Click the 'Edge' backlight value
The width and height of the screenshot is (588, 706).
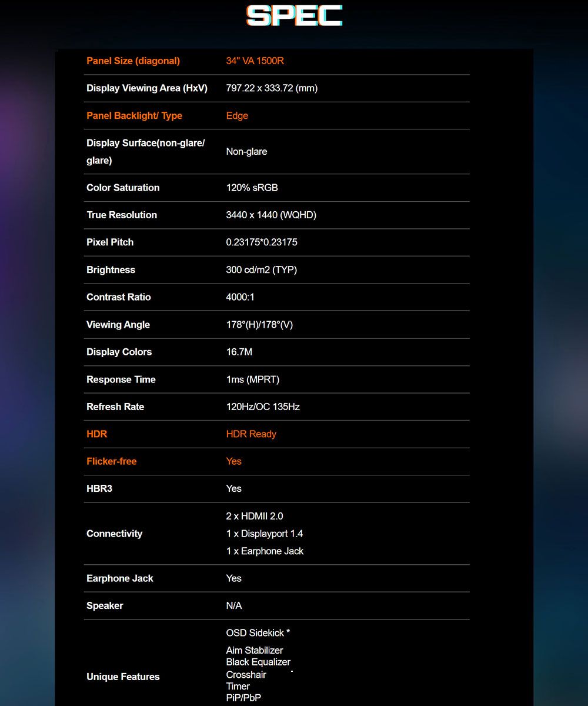(237, 116)
